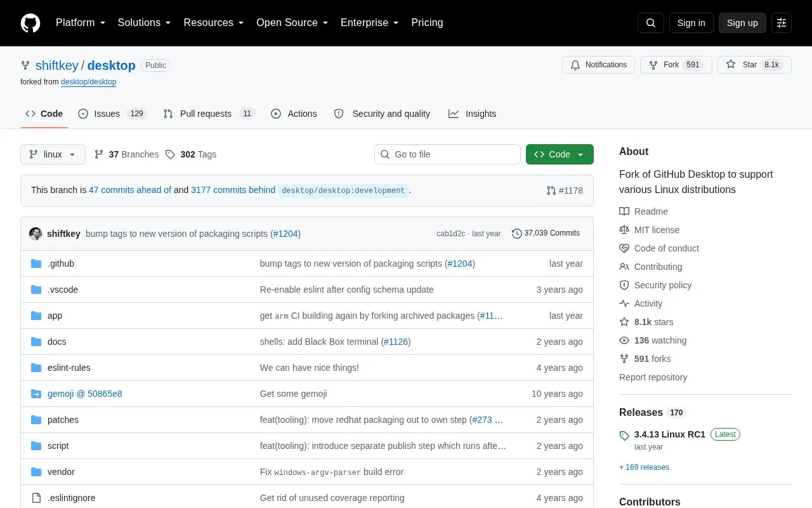Open the Report repository link
This screenshot has width=812, height=508.
pyautogui.click(x=653, y=377)
